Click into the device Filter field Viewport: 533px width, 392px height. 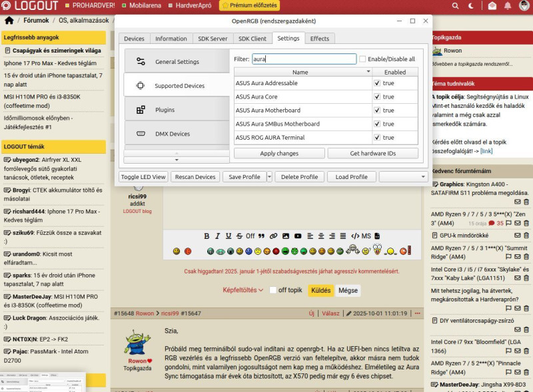(x=304, y=59)
